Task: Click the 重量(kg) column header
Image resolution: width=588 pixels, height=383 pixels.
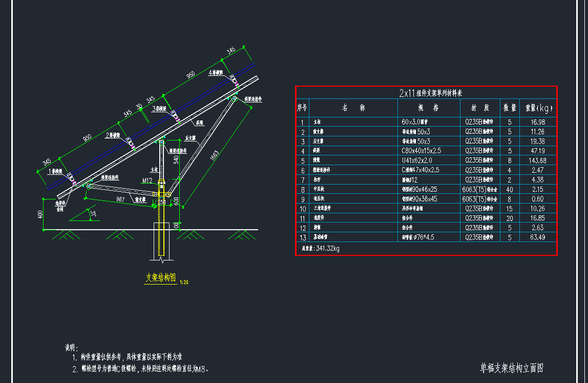Action: pyautogui.click(x=538, y=108)
